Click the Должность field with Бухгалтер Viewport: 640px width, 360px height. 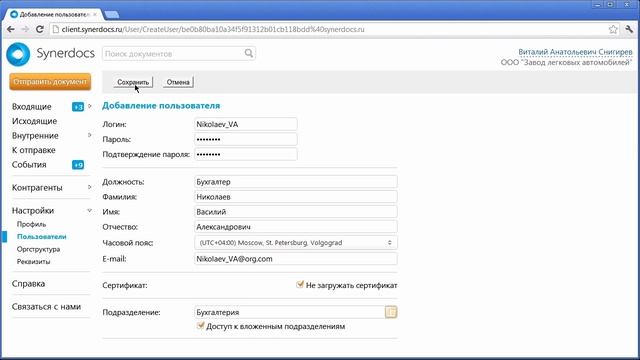[296, 182]
